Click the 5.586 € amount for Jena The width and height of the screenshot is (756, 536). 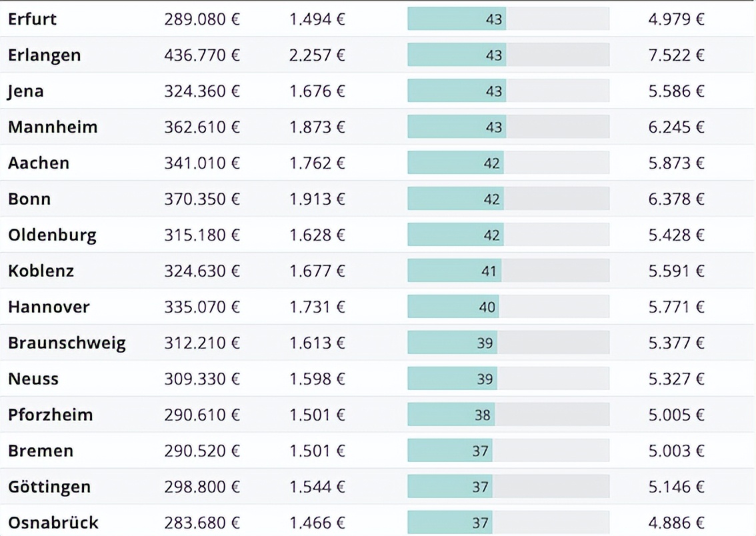(x=676, y=91)
